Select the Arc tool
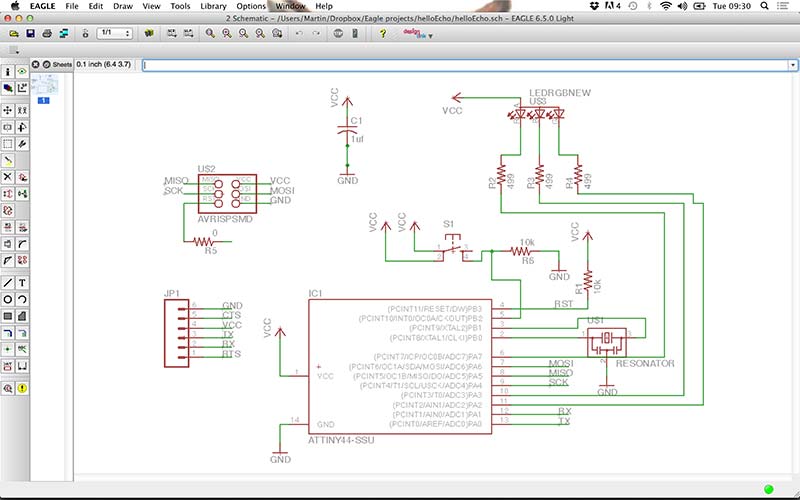800x500 pixels. click(22, 299)
